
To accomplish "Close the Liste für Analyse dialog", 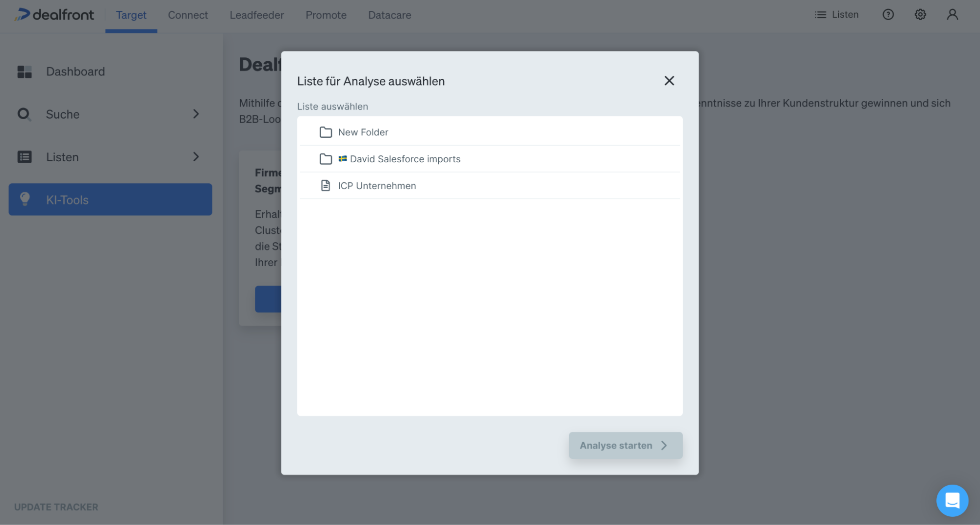I will coord(669,80).
